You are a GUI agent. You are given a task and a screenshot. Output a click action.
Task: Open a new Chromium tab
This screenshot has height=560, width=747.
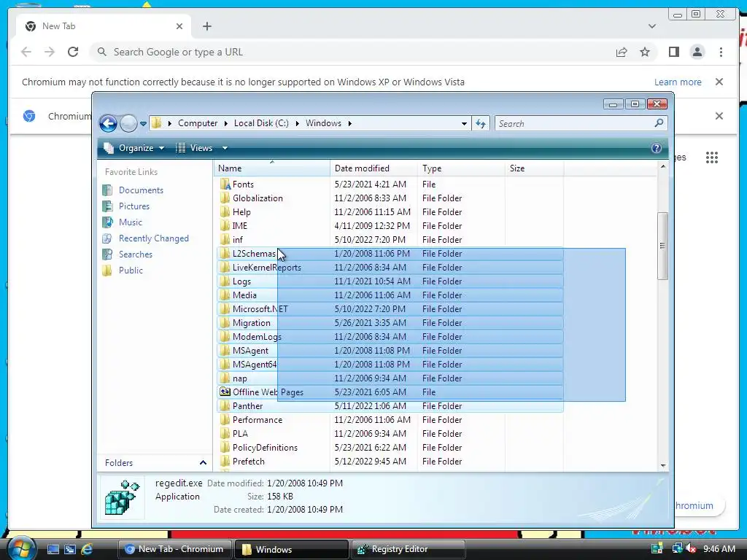(206, 27)
